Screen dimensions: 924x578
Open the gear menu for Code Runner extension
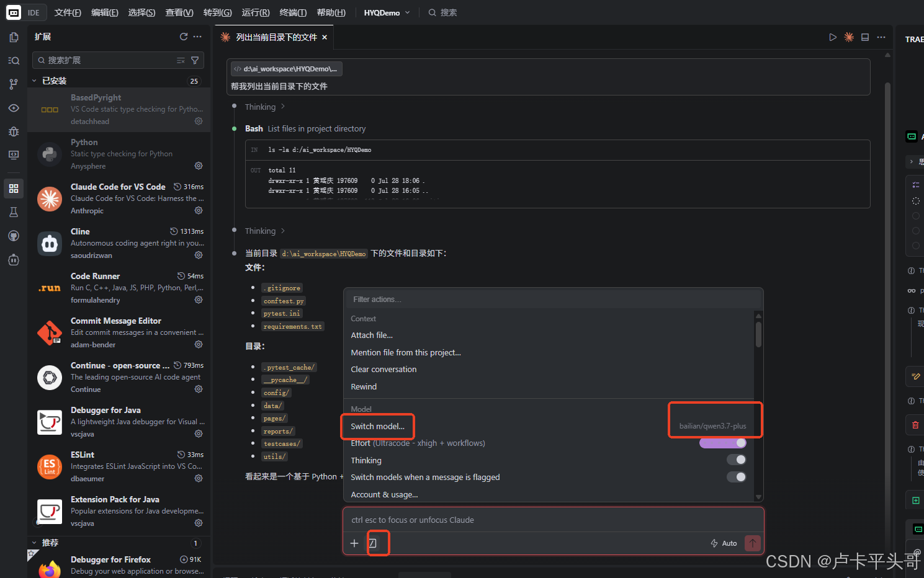199,300
